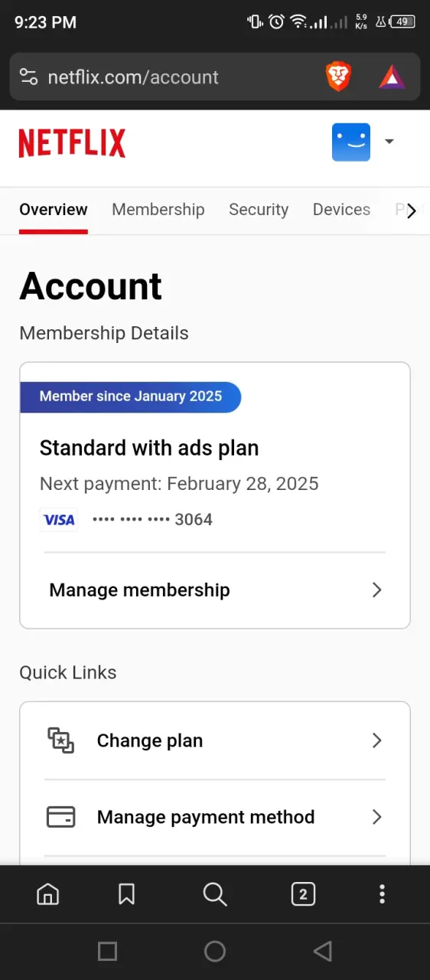
Task: Tap the netflix.com/account address field
Action: coord(133,77)
